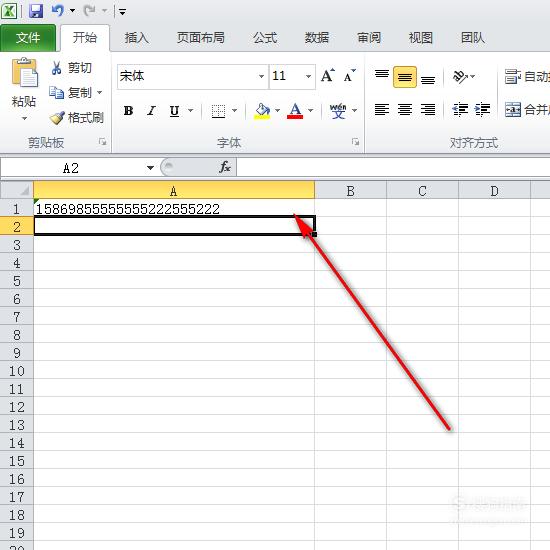
Task: Apply red font color A icon
Action: [x=295, y=111]
